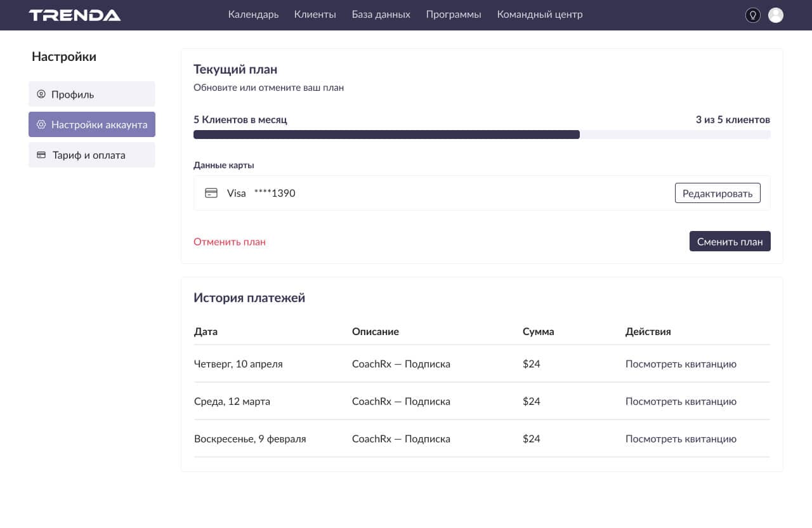This screenshot has height=528, width=812.
Task: Click the Сменить план button
Action: point(730,241)
